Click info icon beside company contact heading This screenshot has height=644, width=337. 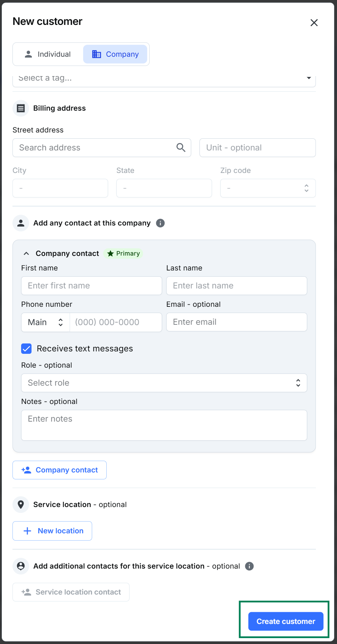[160, 223]
